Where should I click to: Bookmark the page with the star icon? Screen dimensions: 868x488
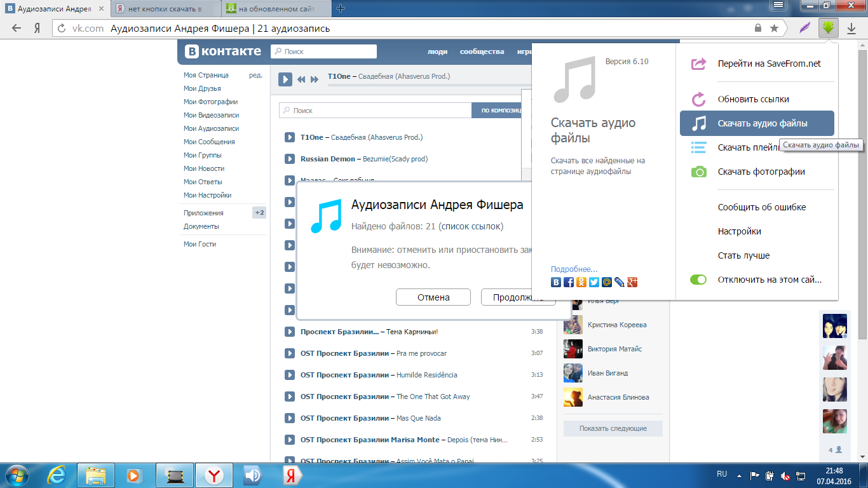[x=774, y=28]
